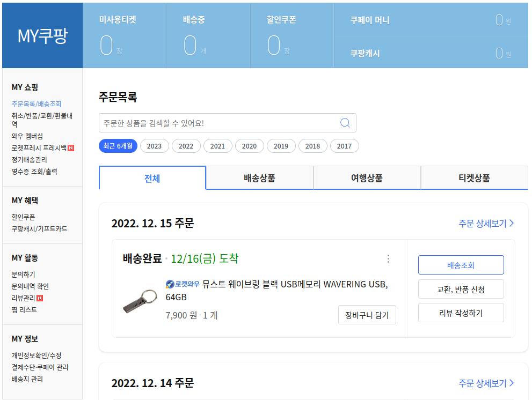Filter orders by year 2018
The width and height of the screenshot is (532, 400).
pos(312,146)
